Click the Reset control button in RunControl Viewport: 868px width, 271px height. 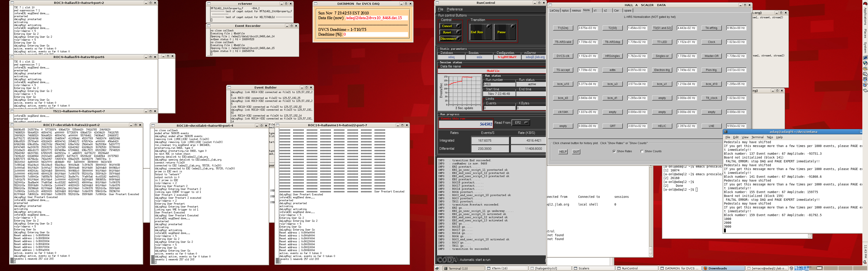point(450,32)
